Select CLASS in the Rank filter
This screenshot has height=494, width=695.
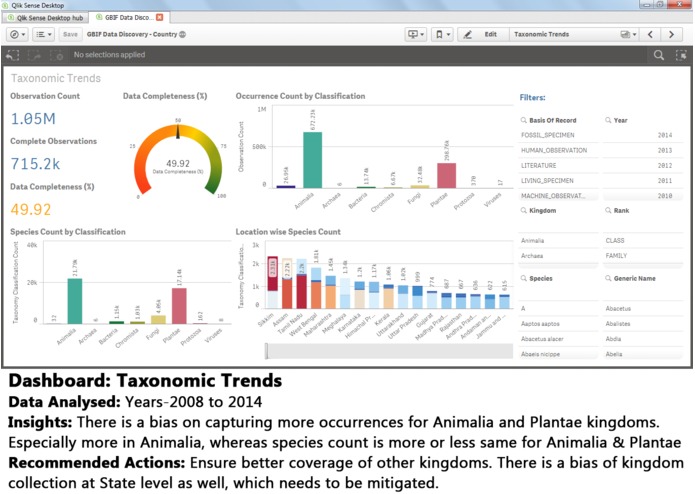pyautogui.click(x=643, y=241)
